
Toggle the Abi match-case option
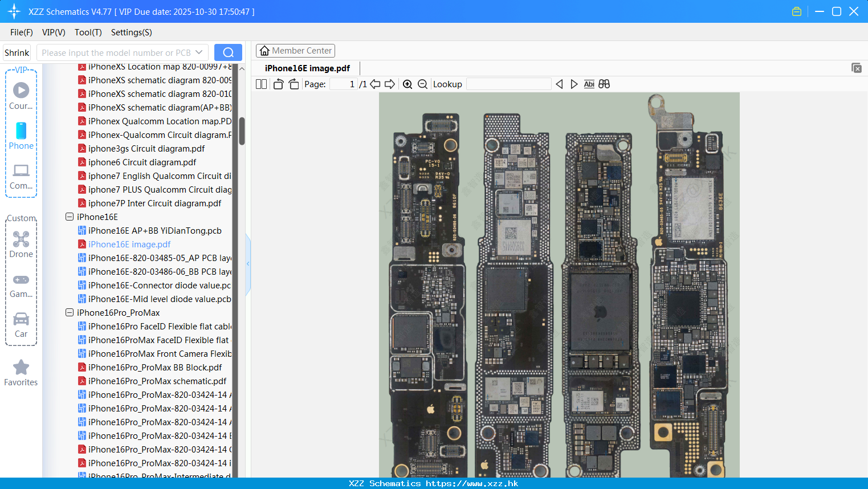589,84
